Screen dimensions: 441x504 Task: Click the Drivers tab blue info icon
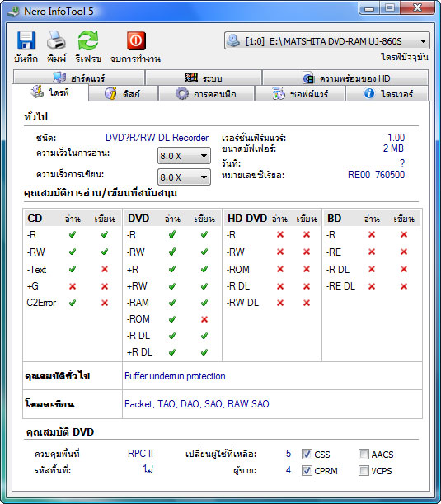[368, 93]
